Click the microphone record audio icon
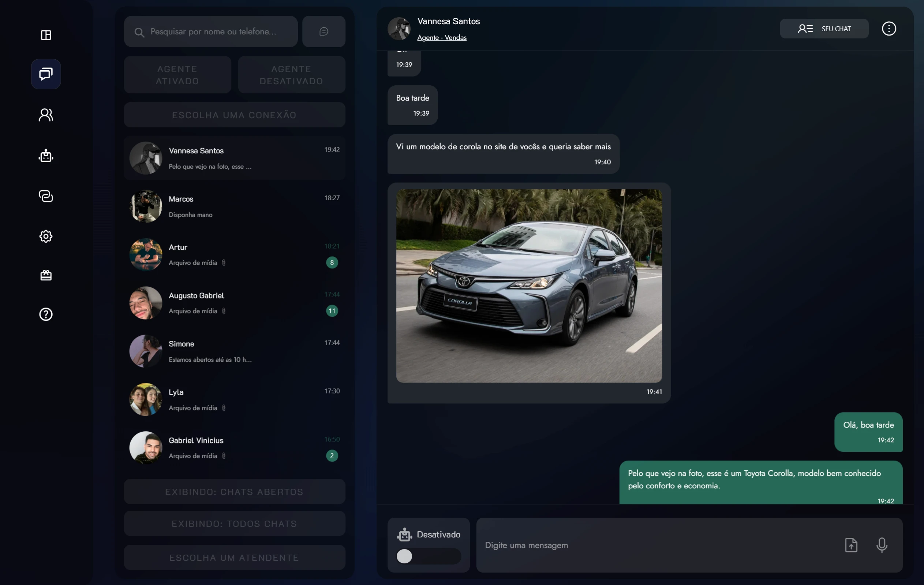 tap(882, 545)
